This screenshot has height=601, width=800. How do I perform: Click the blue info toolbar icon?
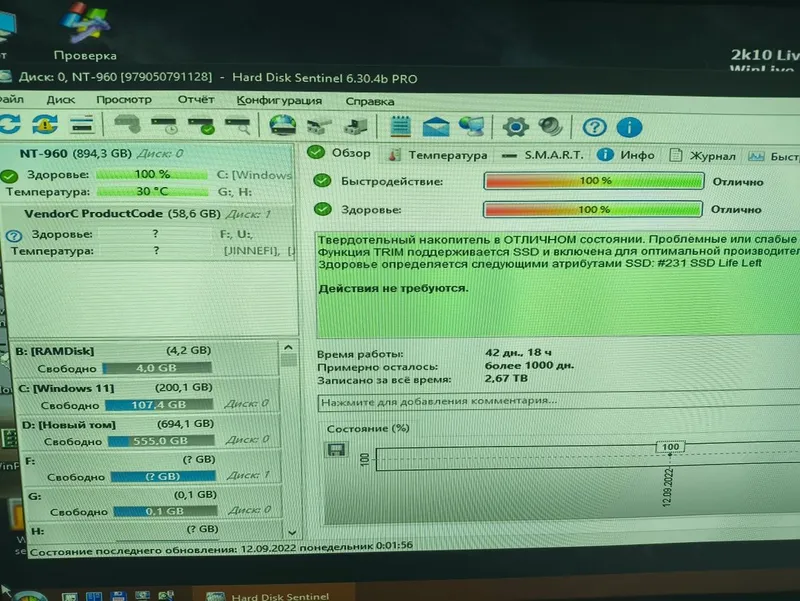[x=629, y=128]
